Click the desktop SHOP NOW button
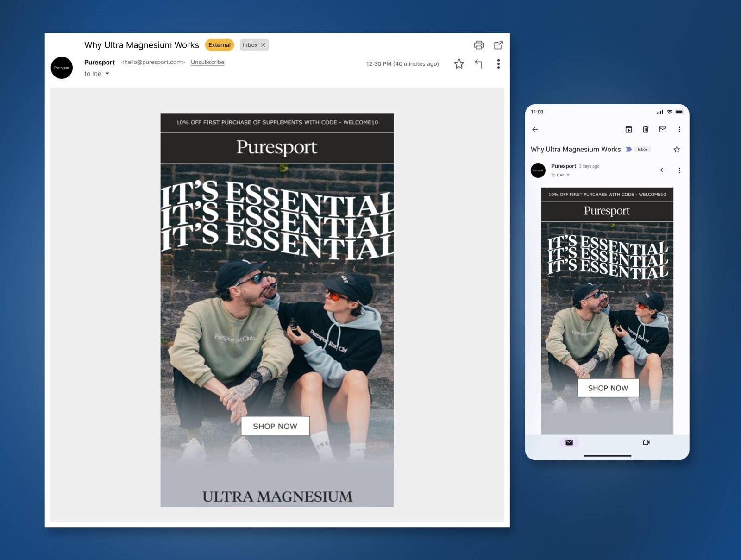 [x=275, y=426]
